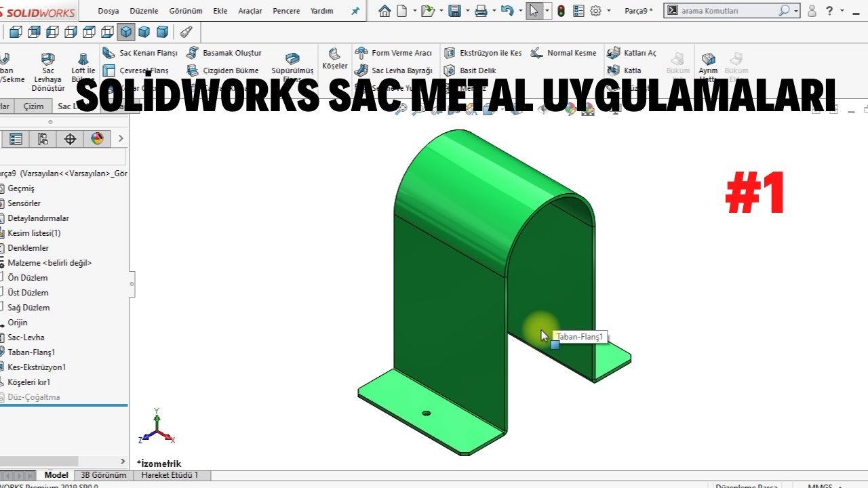Select Malzeme <belirli değil> tree item
The image size is (868, 488).
pyautogui.click(x=50, y=263)
